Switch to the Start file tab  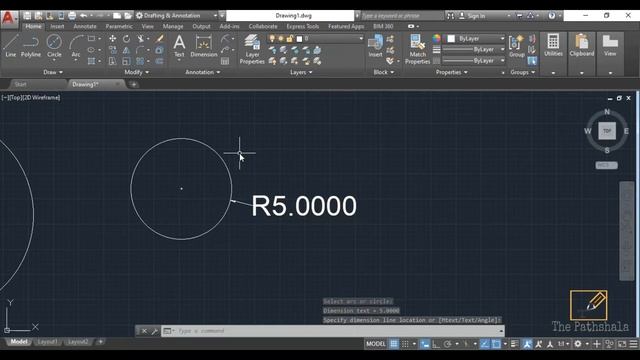tap(20, 84)
